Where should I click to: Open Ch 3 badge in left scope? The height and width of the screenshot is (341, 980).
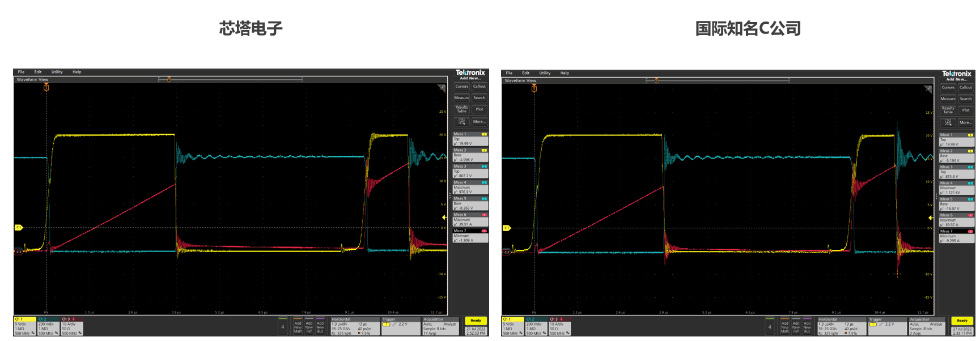click(x=72, y=327)
